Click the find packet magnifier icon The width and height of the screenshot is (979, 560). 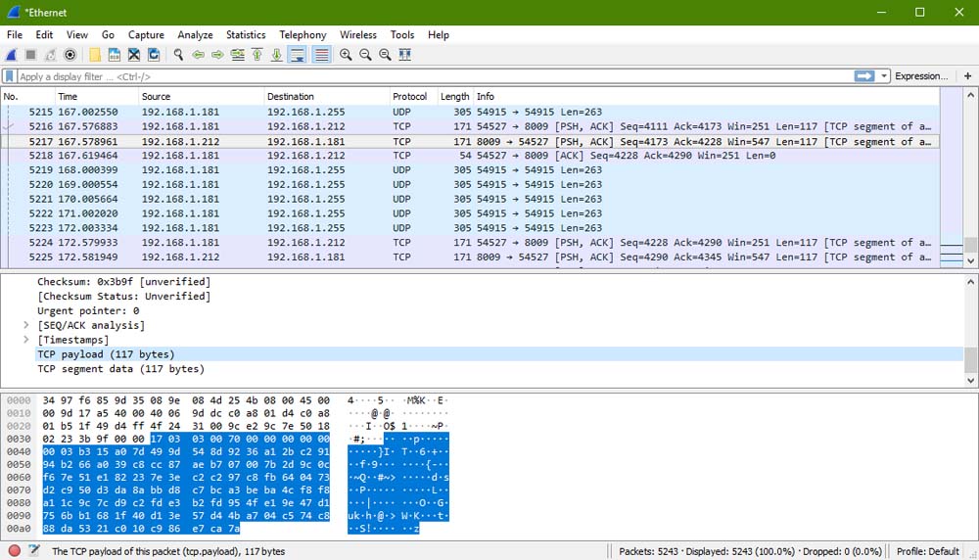coord(179,55)
